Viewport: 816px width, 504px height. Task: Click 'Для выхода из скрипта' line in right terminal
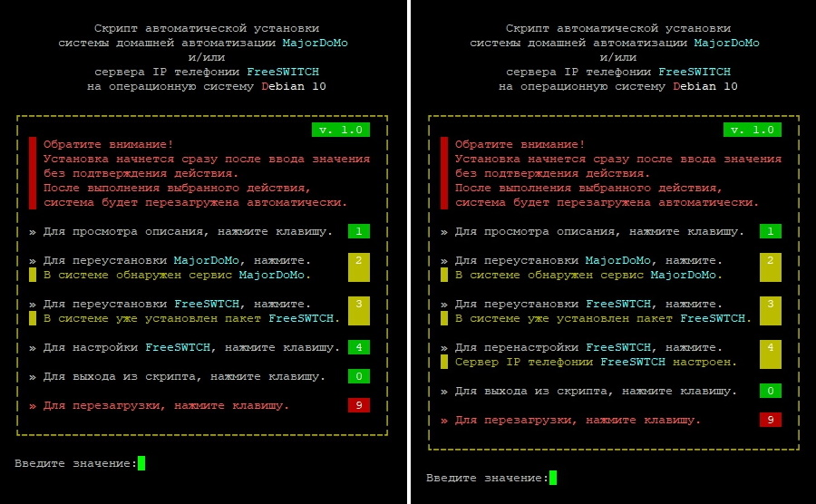(596, 391)
